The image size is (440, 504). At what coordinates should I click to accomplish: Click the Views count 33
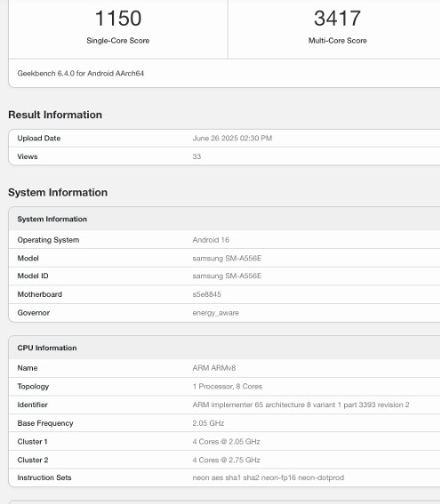[196, 156]
